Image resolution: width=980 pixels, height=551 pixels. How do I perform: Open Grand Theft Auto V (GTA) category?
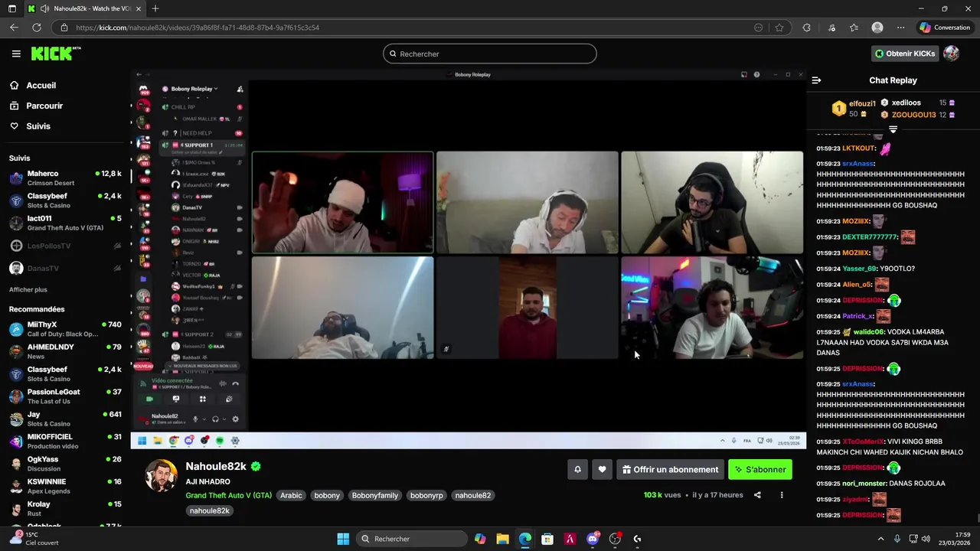(x=228, y=495)
